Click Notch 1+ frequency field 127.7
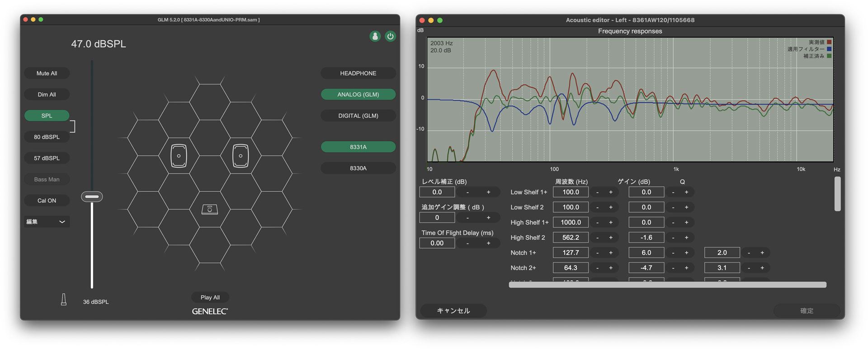Image resolution: width=868 pixels, height=349 pixels. coord(571,253)
